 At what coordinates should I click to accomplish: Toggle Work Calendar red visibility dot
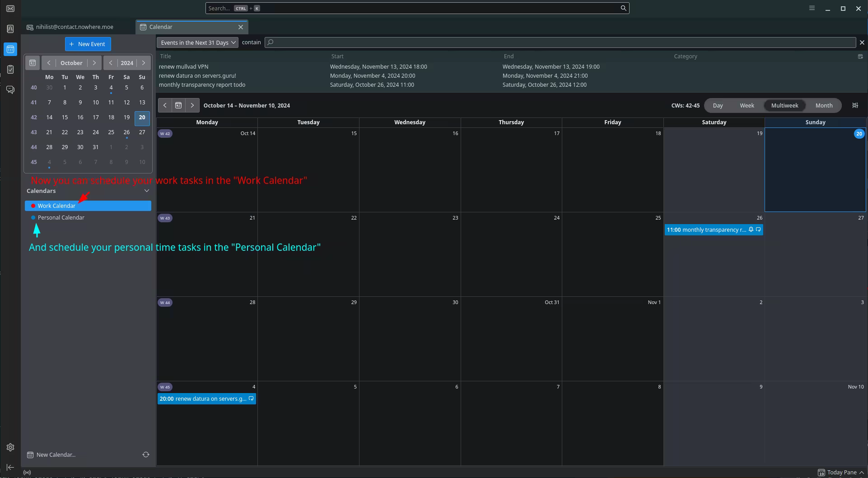[33, 206]
